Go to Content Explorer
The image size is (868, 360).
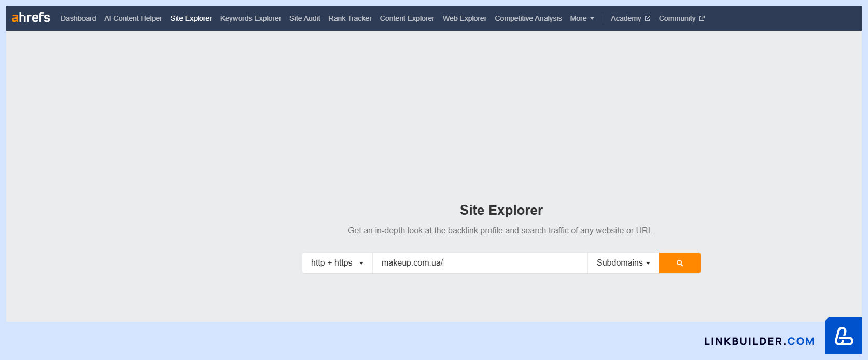(407, 18)
